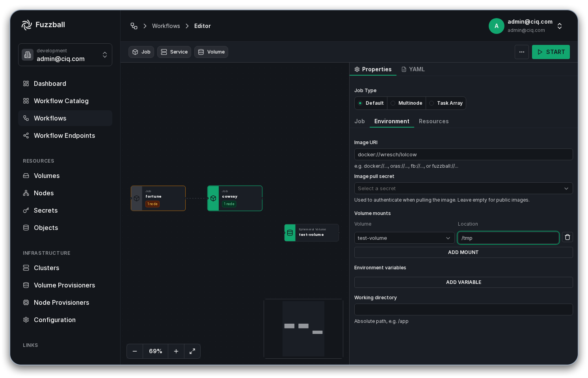Click the canvas minimap overview

point(303,329)
